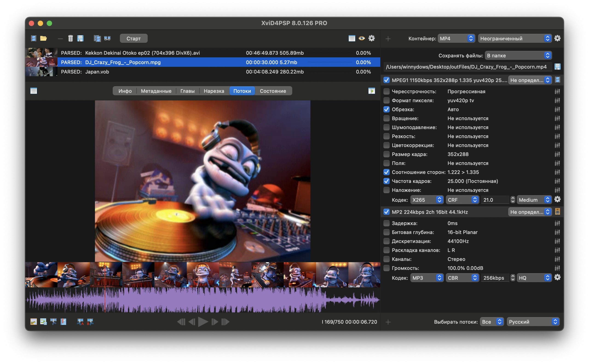Switch to the Инфо tab
589x364 pixels.
point(125,91)
